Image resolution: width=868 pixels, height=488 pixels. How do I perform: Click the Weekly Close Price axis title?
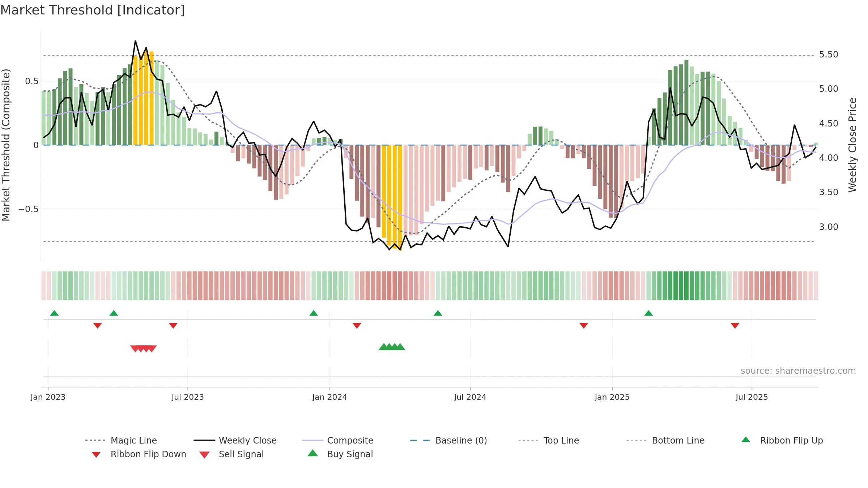click(853, 145)
